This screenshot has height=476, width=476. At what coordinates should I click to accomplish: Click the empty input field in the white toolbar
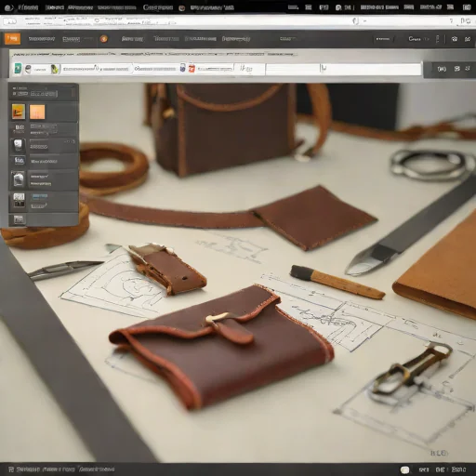pyautogui.click(x=292, y=69)
